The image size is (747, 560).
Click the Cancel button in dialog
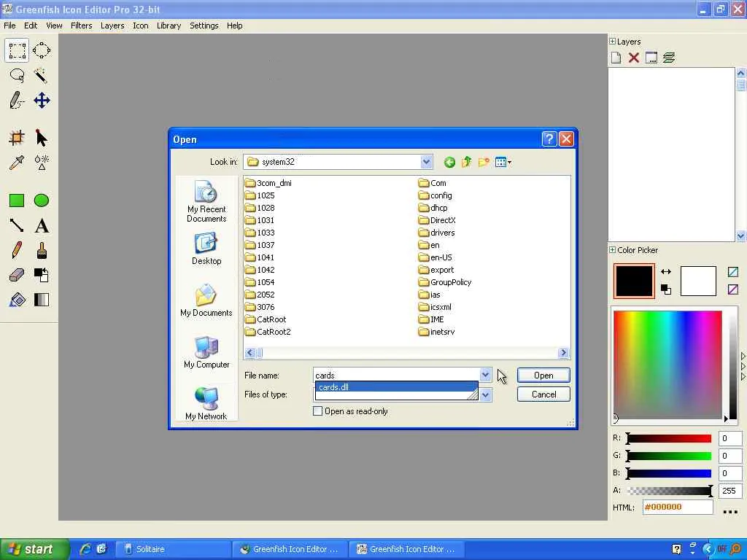(x=543, y=394)
